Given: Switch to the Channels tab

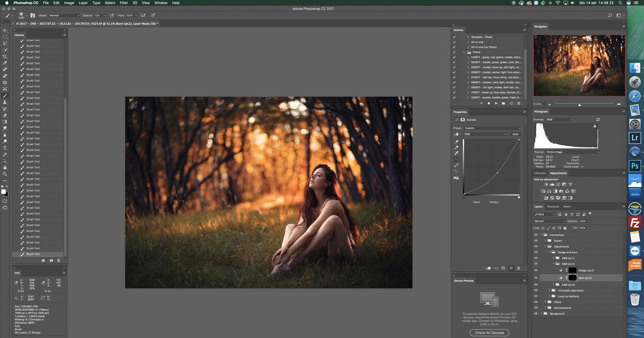Looking at the screenshot, I should coord(552,207).
